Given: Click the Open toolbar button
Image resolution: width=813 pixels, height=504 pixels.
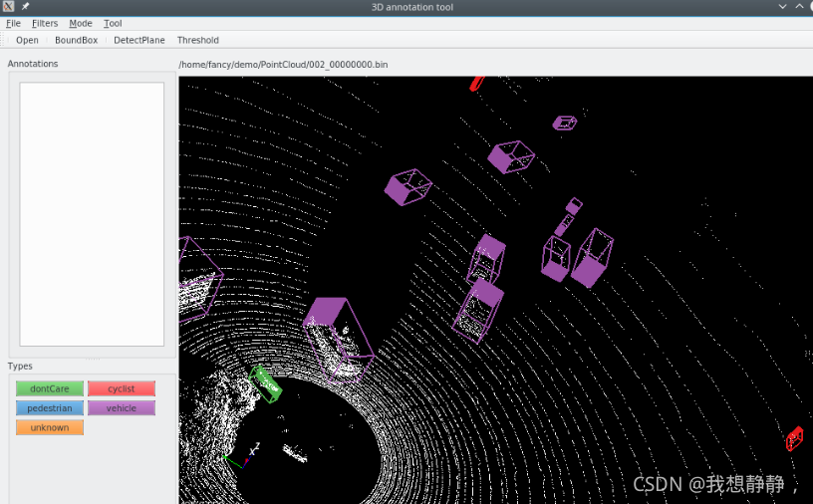Looking at the screenshot, I should click(x=27, y=40).
